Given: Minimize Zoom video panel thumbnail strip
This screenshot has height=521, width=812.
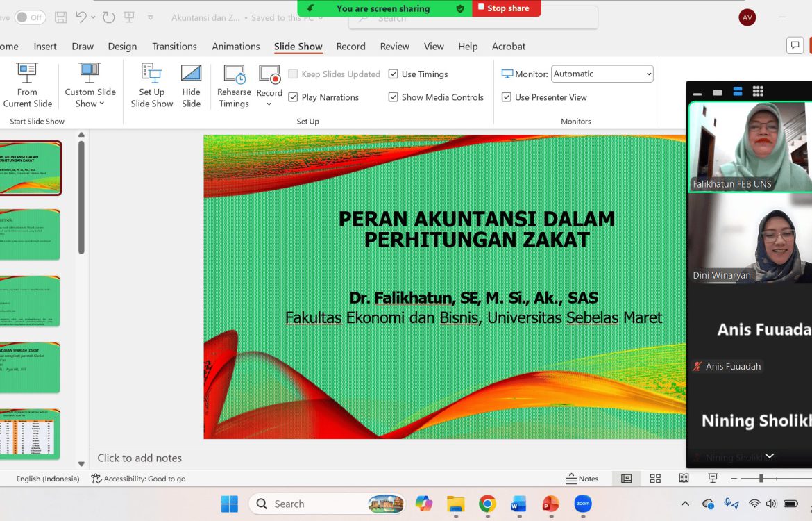Looking at the screenshot, I should click(697, 93).
